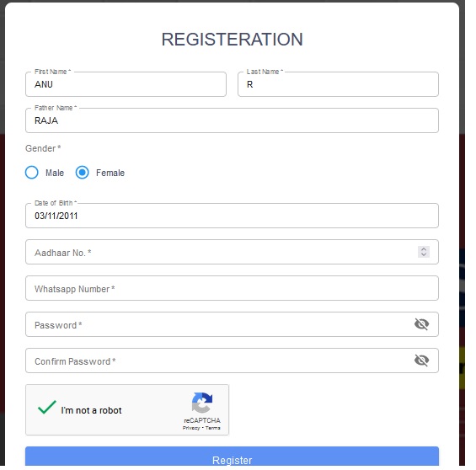
Task: Submit the form with the Register button
Action: pos(232,457)
